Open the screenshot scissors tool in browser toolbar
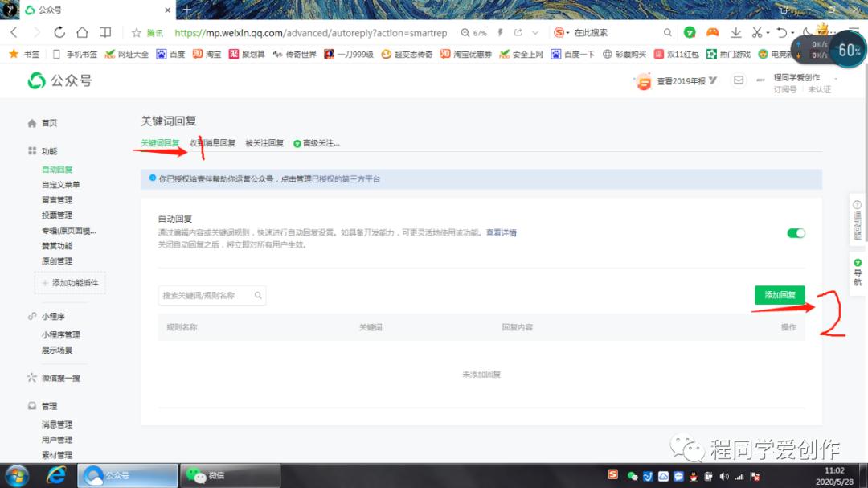Image resolution: width=868 pixels, height=488 pixels. 759,33
